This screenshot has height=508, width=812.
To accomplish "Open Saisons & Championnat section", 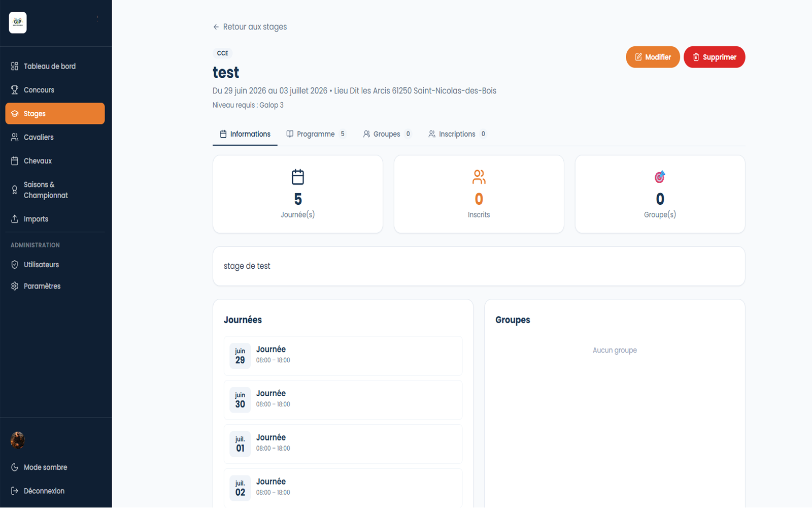I will [55, 190].
